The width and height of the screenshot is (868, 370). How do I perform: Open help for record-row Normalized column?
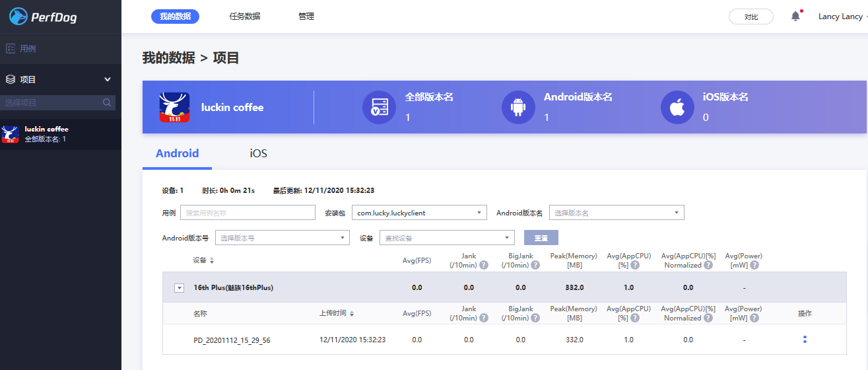click(x=708, y=318)
